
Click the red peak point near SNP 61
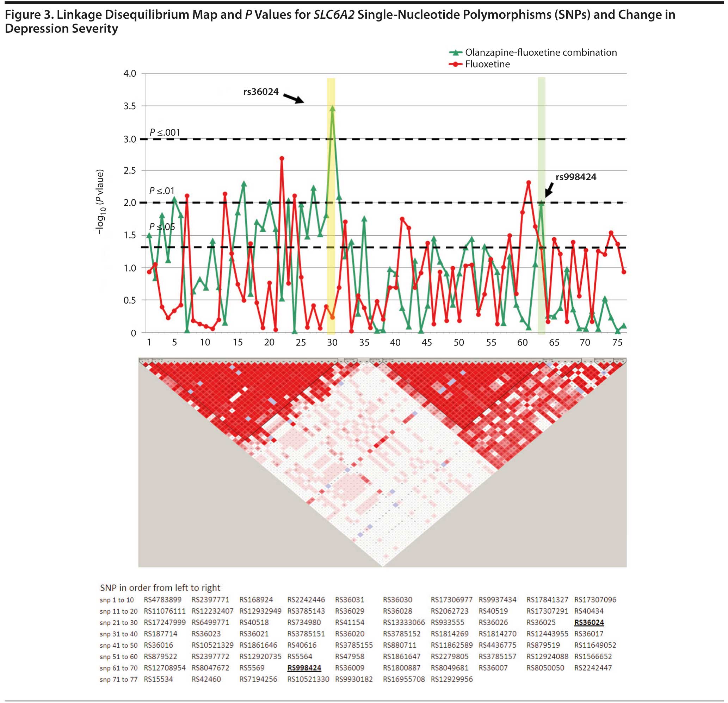529,182
